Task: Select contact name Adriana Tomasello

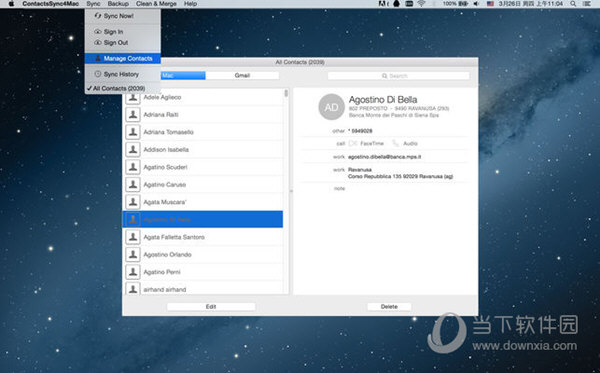Action: click(168, 132)
